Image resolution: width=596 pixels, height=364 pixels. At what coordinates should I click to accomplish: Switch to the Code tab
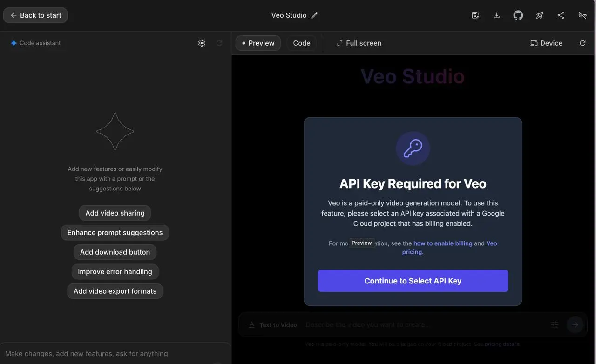[x=302, y=43]
